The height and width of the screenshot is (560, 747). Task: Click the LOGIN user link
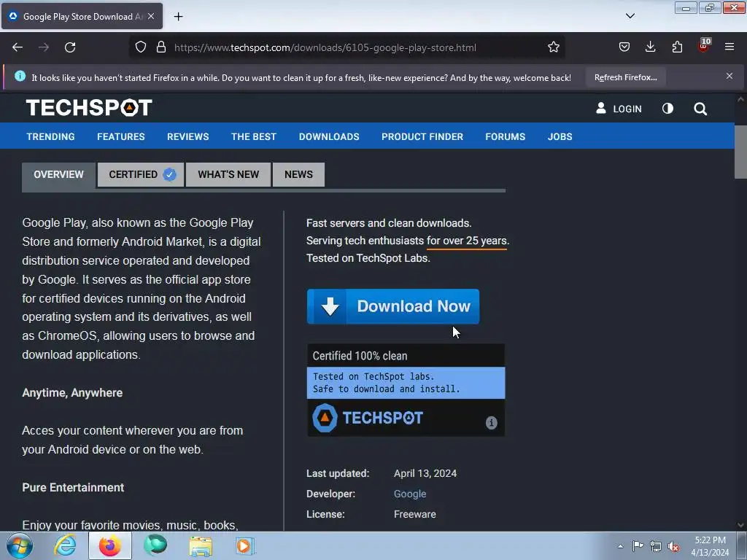point(619,109)
